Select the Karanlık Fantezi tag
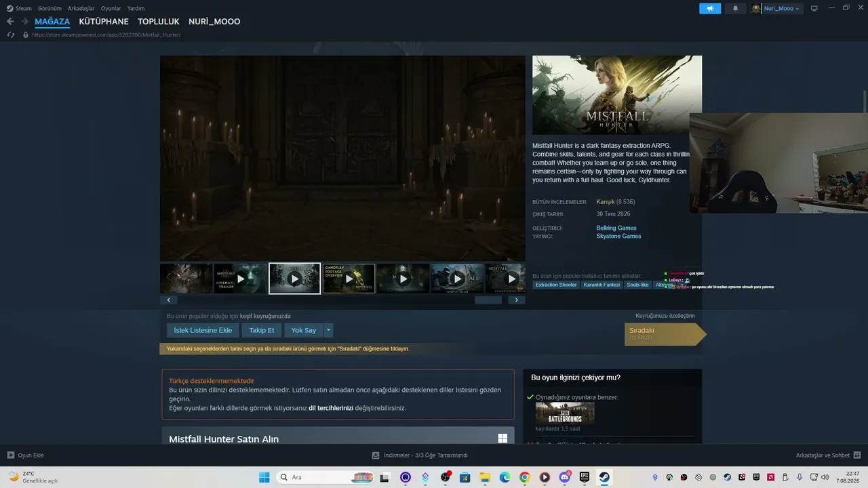Viewport: 868px width, 488px height. point(601,285)
